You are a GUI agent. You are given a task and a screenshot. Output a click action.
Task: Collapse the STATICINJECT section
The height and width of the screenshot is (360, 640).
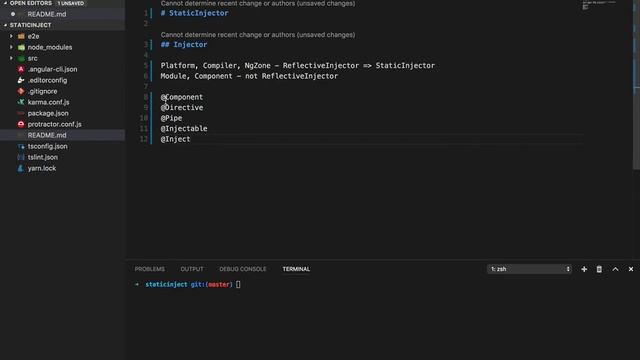(x=5, y=25)
